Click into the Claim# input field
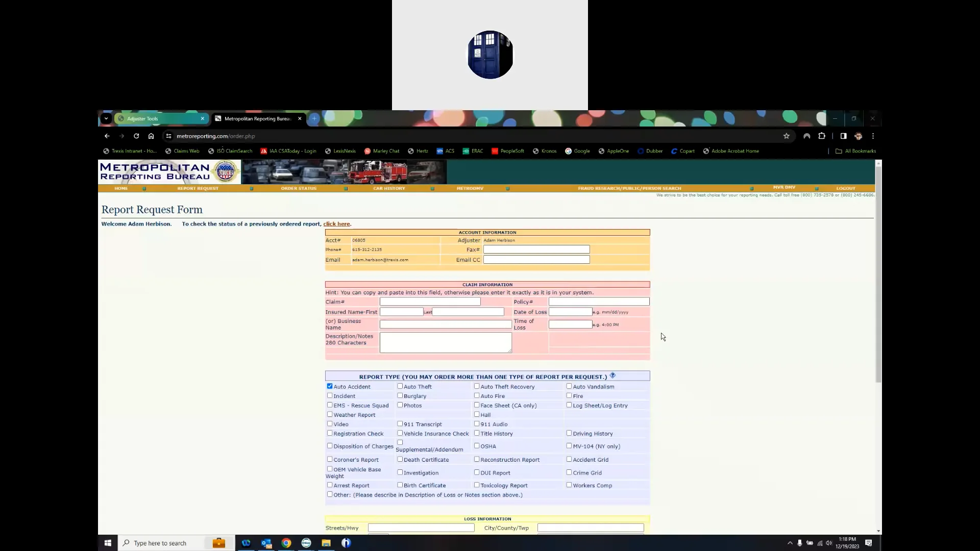Viewport: 980px width, 551px height. click(430, 302)
